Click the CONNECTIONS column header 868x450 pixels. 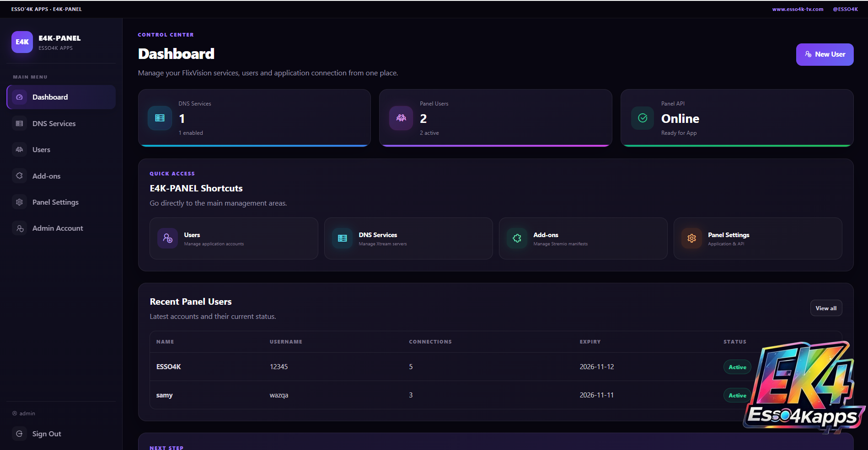tap(430, 342)
